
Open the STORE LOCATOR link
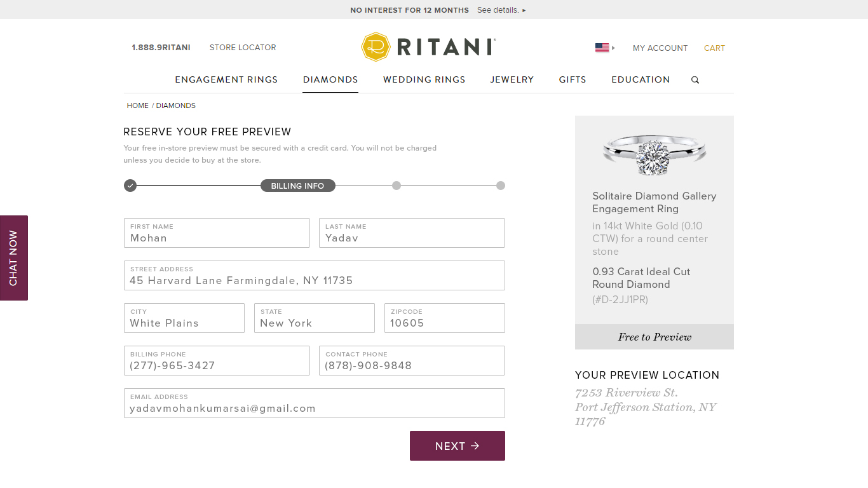[242, 47]
